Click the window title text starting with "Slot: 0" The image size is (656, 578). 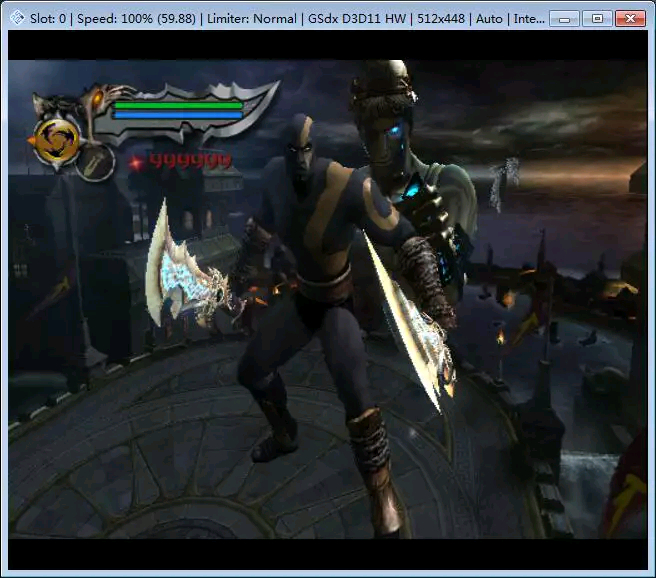point(287,19)
